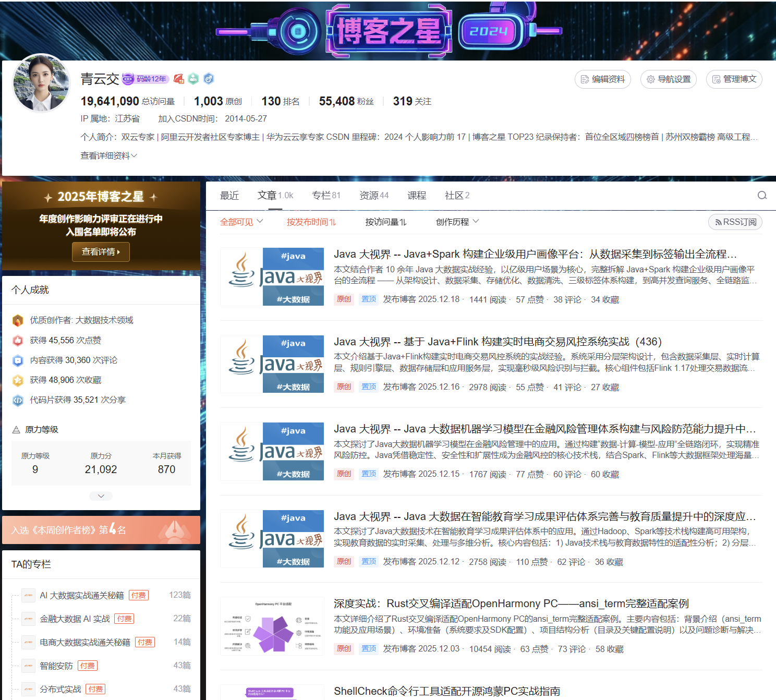776x700 pixels.
Task: Open 管理博文 manage posts button
Action: tap(734, 79)
